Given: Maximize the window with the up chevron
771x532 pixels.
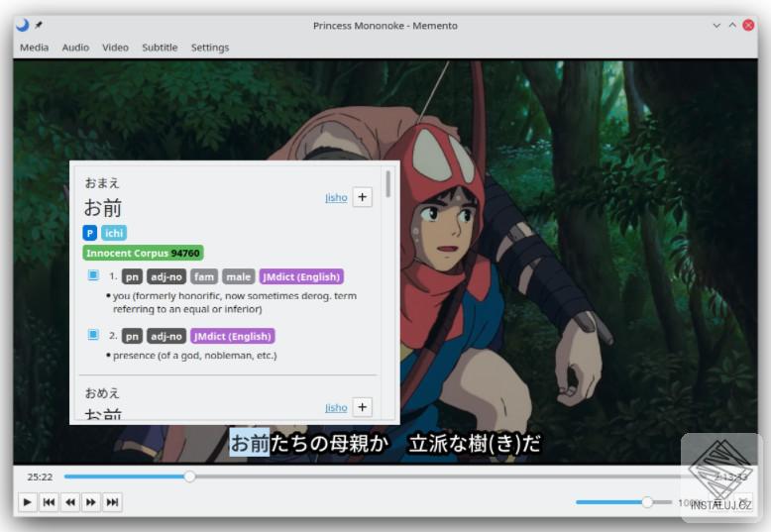Looking at the screenshot, I should tap(732, 25).
